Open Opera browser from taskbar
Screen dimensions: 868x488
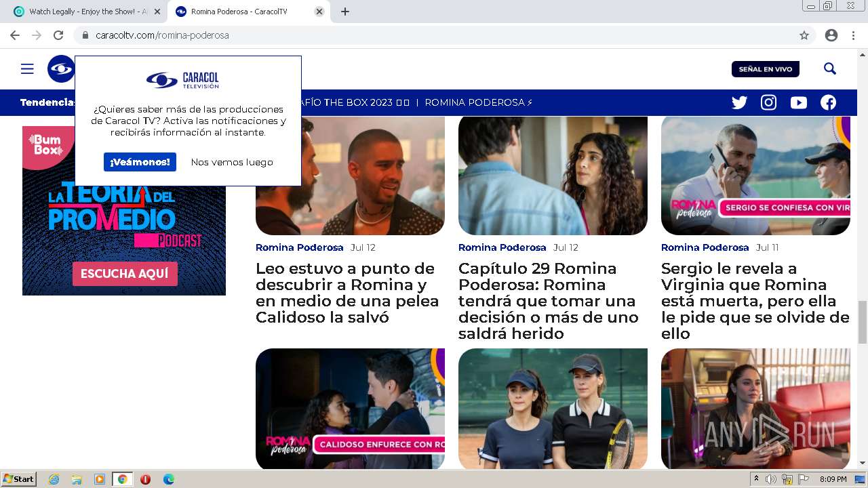145,479
